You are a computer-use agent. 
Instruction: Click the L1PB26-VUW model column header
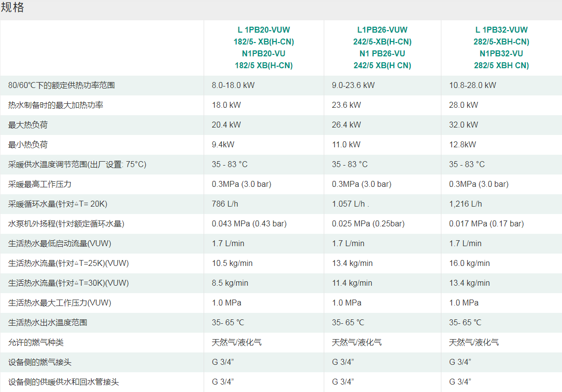[x=382, y=47]
